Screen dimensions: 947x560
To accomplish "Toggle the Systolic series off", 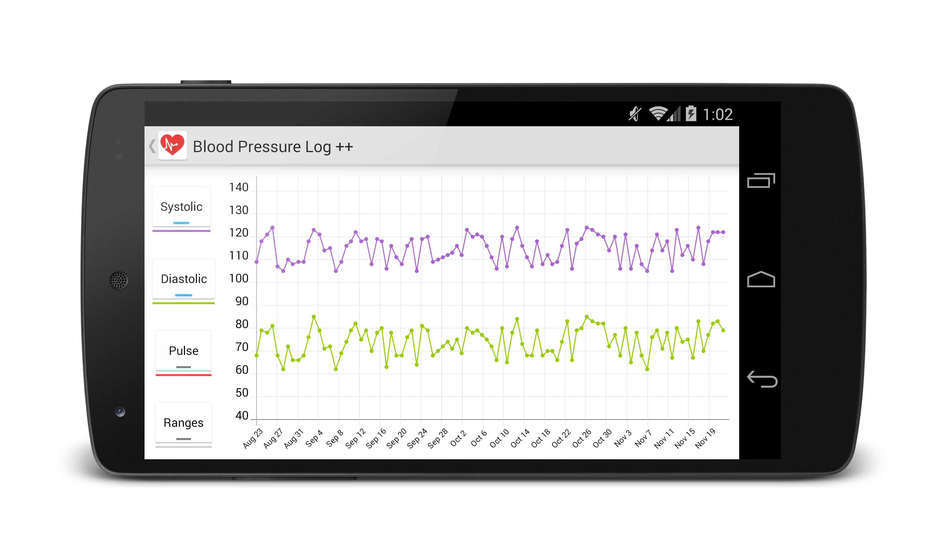I will click(181, 207).
